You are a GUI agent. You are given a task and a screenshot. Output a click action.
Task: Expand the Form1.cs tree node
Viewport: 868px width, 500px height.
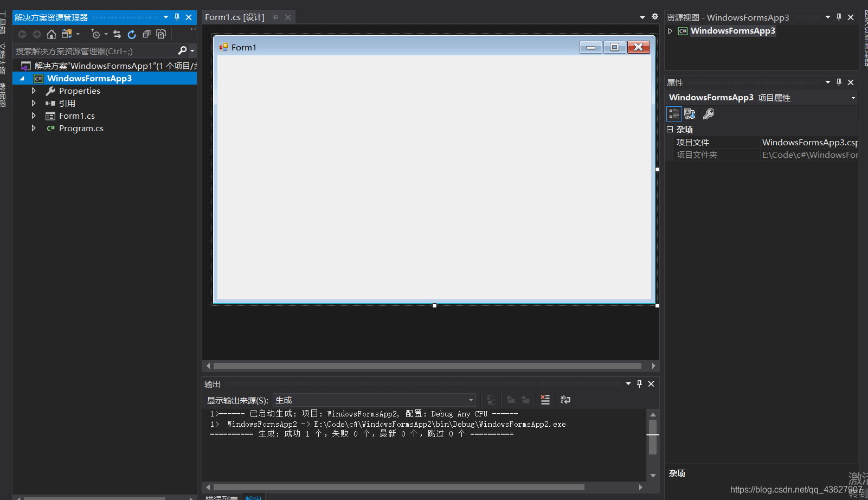34,116
